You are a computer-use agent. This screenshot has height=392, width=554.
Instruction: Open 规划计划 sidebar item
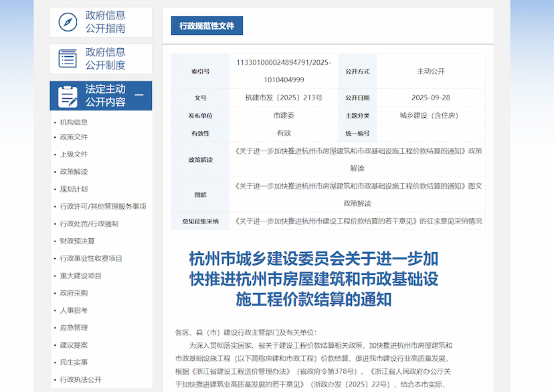74,189
